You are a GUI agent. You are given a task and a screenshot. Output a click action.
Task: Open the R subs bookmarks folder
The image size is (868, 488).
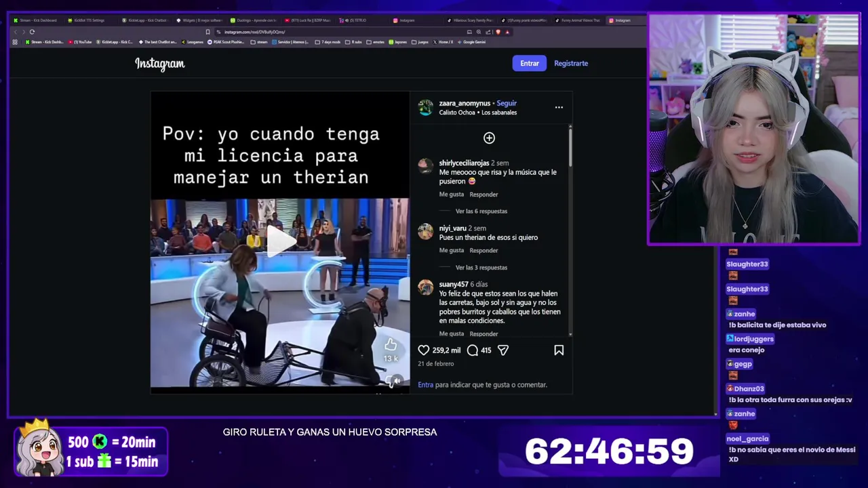353,42
